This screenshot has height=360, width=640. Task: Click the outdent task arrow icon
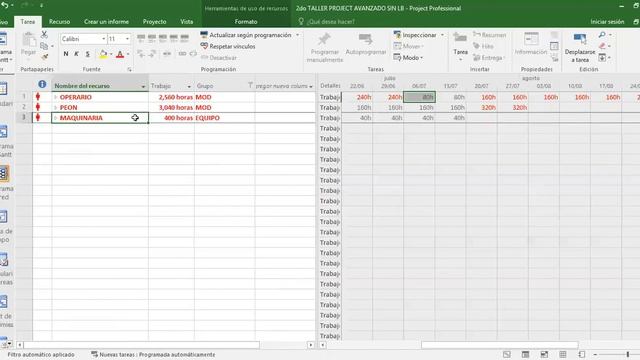141,53
